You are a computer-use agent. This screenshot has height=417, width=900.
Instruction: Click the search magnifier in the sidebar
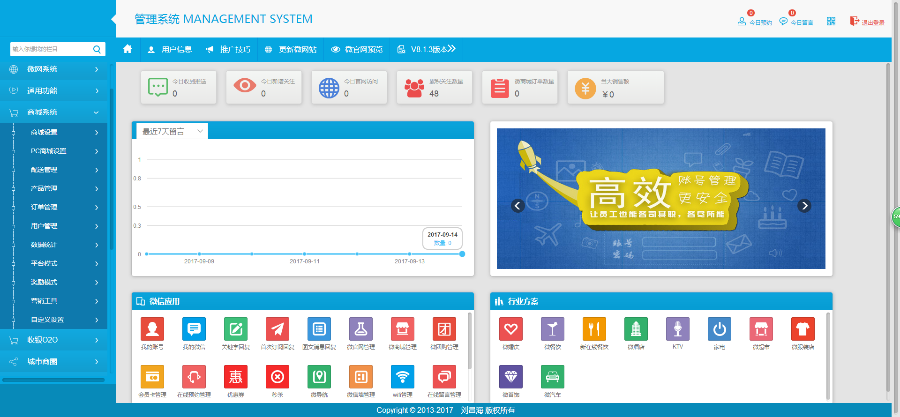point(97,49)
